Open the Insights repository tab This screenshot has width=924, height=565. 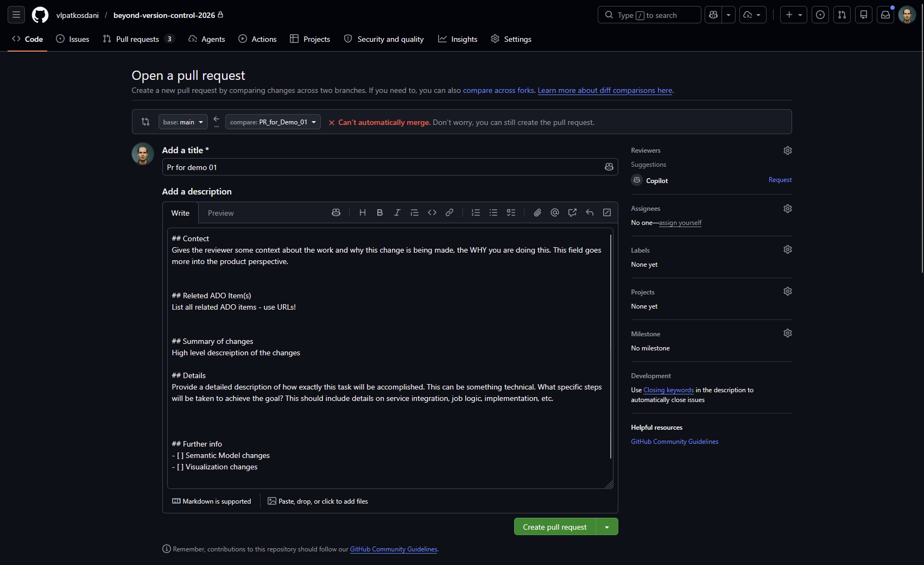(x=458, y=39)
